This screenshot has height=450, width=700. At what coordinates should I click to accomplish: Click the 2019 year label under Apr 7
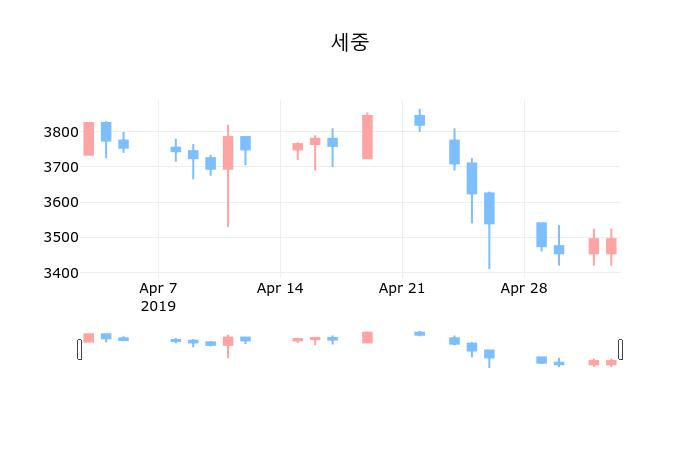pyautogui.click(x=158, y=306)
